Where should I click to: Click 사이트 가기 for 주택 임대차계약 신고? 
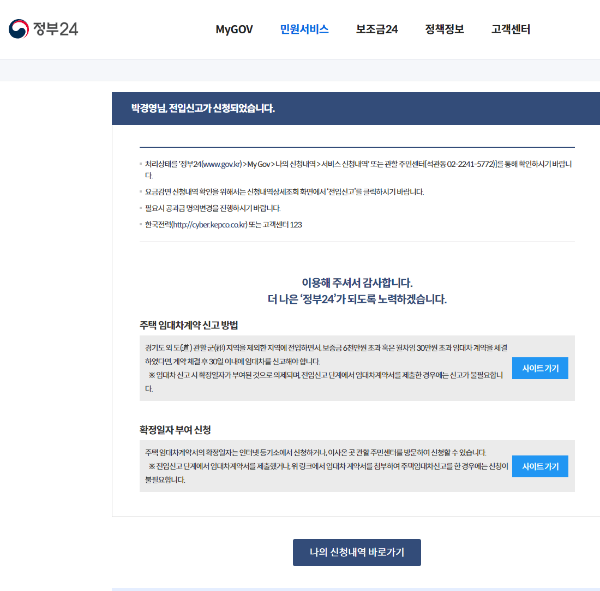pyautogui.click(x=540, y=368)
